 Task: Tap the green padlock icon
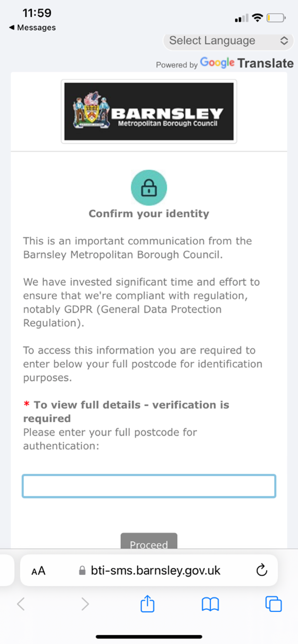149,188
